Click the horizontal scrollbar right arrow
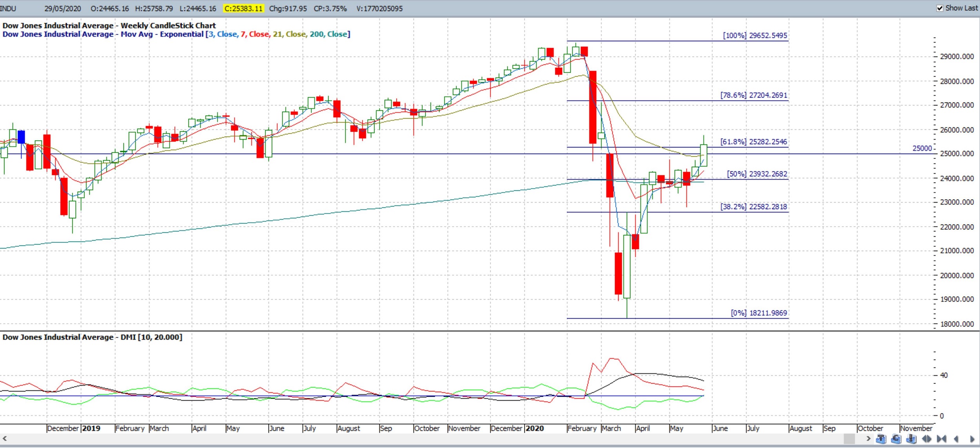Image resolution: width=980 pixels, height=448 pixels. coord(868,439)
